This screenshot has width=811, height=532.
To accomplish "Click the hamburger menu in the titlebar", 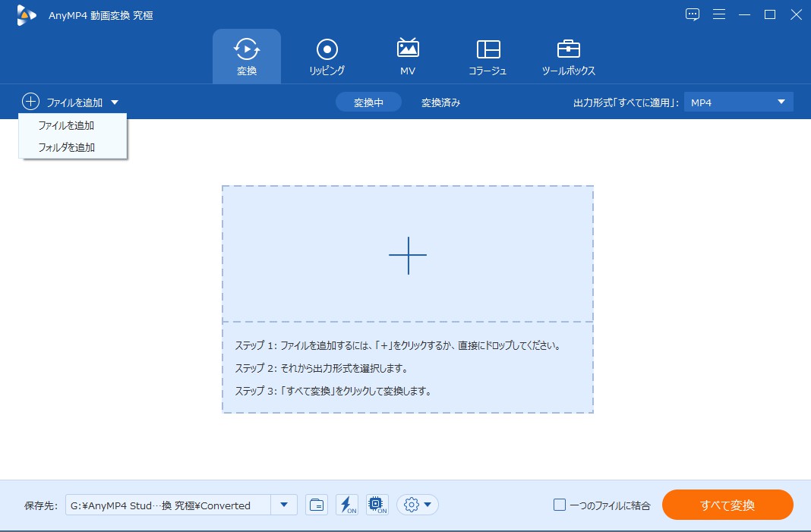I will point(719,14).
